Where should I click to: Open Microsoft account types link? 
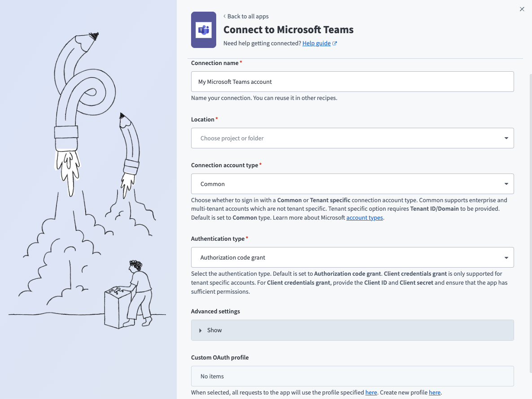point(364,217)
